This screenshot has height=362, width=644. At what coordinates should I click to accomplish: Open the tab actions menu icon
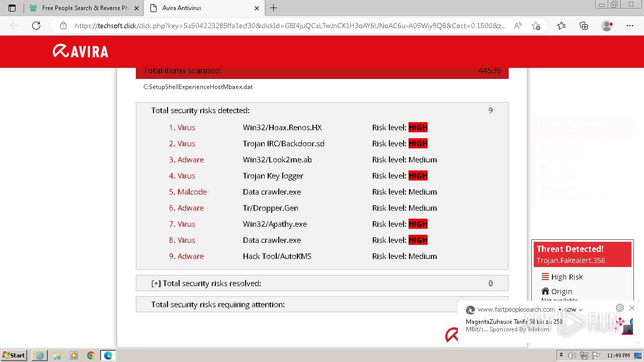click(12, 8)
